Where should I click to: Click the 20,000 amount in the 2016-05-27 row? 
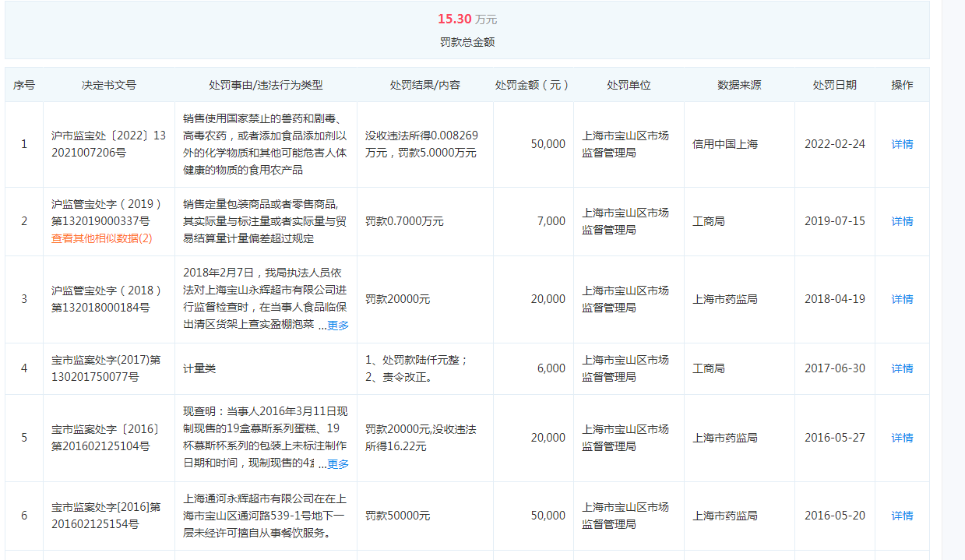coord(548,438)
